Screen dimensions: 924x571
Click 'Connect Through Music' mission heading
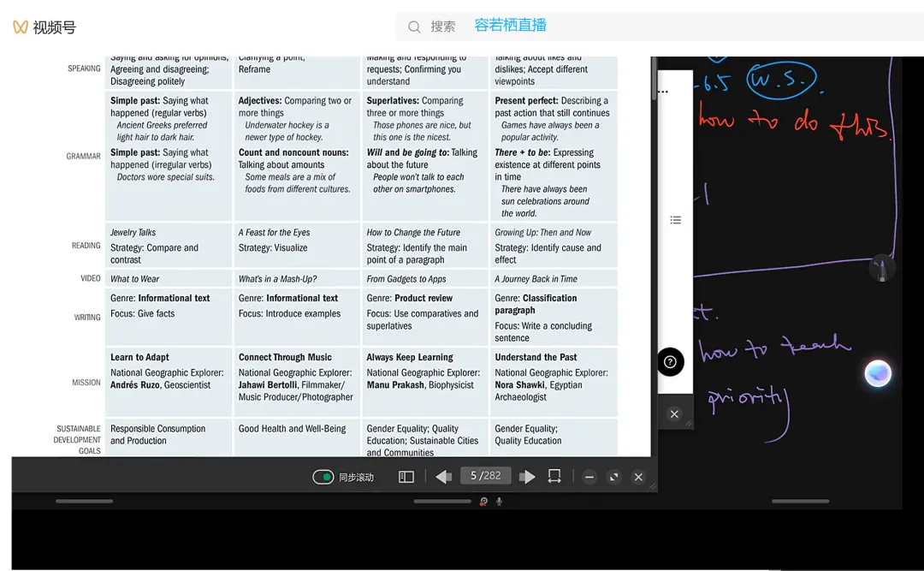[x=285, y=357]
